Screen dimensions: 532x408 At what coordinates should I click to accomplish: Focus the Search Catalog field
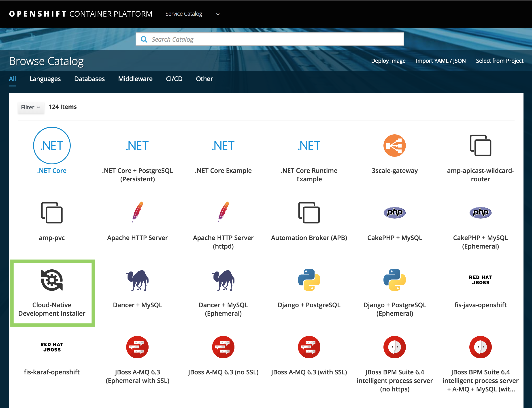click(x=270, y=39)
